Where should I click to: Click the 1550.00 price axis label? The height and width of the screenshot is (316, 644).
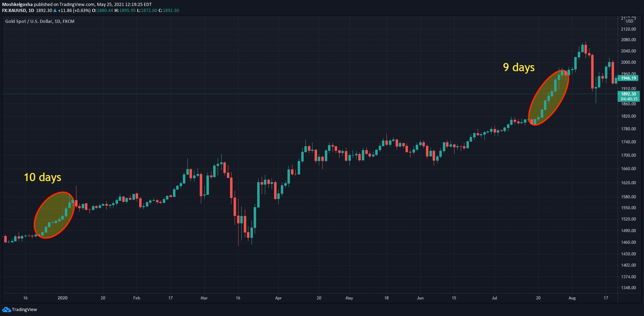628,208
